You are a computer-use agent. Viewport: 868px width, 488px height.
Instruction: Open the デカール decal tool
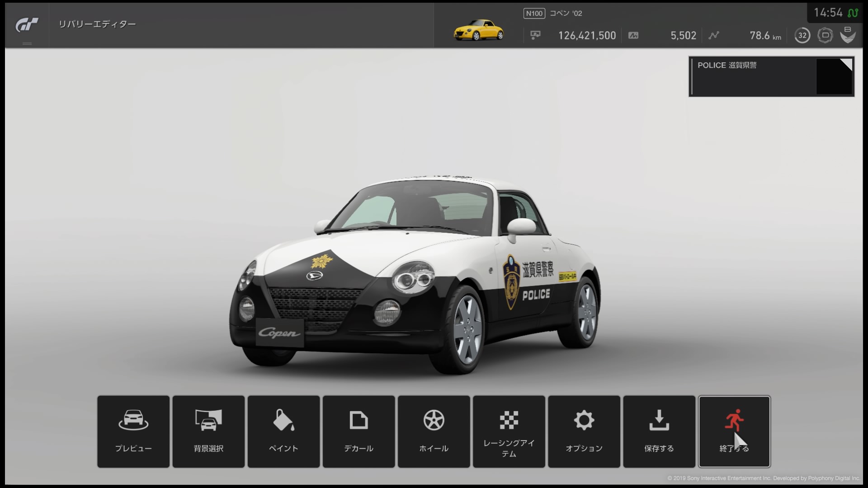coord(359,432)
